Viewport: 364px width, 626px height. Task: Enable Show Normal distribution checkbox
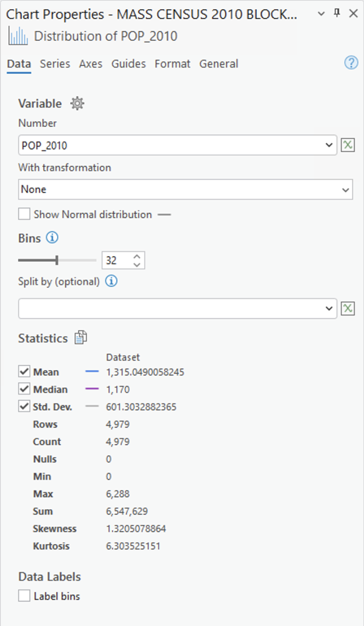pos(24,214)
